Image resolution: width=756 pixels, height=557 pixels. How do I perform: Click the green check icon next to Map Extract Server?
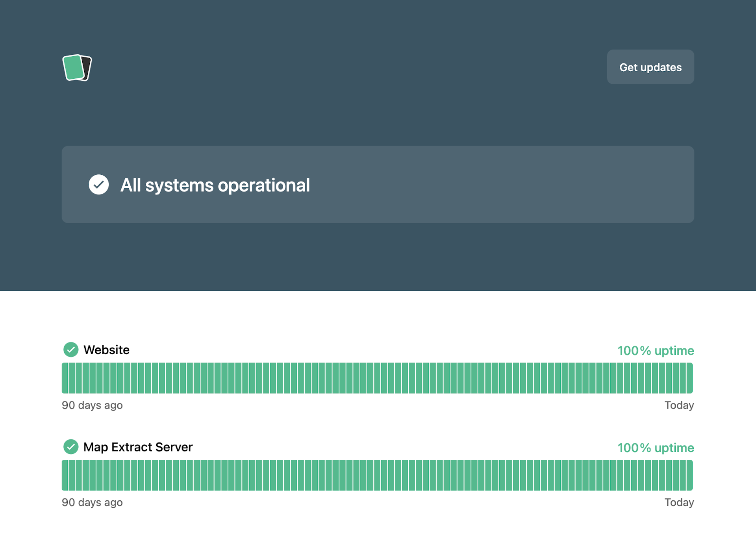click(71, 447)
